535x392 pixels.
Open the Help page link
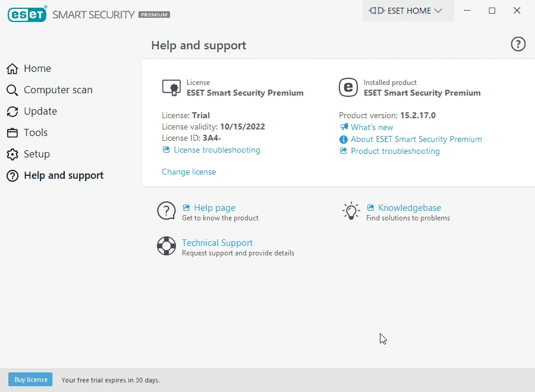215,208
